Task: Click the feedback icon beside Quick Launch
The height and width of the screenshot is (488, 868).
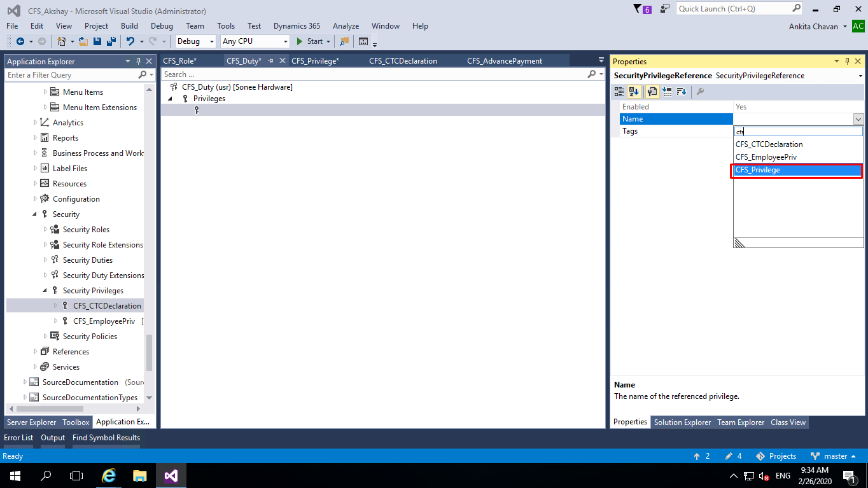Action: point(665,9)
